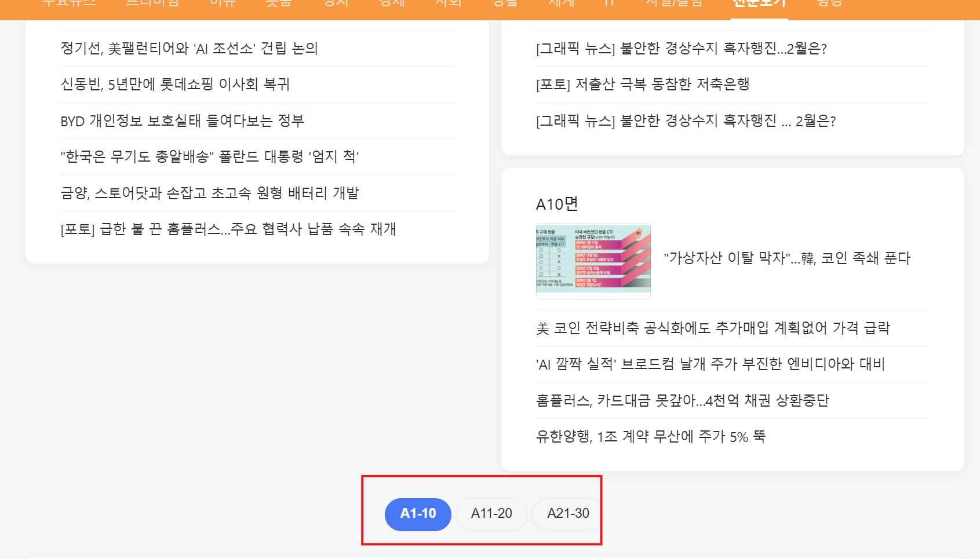Open 그래픽 뉴스 경상수지 article ending '... 2월은?' with spaces

[x=686, y=121]
